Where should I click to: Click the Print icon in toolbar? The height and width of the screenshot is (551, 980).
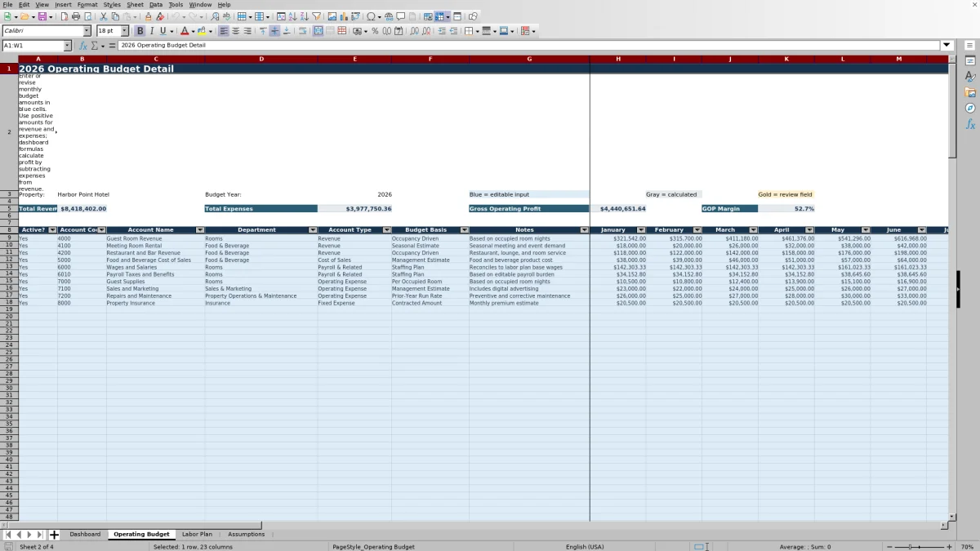[76, 16]
